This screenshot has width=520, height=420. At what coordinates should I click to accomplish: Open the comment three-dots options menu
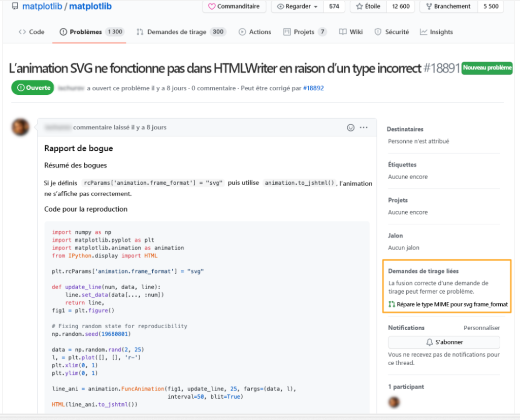click(364, 127)
